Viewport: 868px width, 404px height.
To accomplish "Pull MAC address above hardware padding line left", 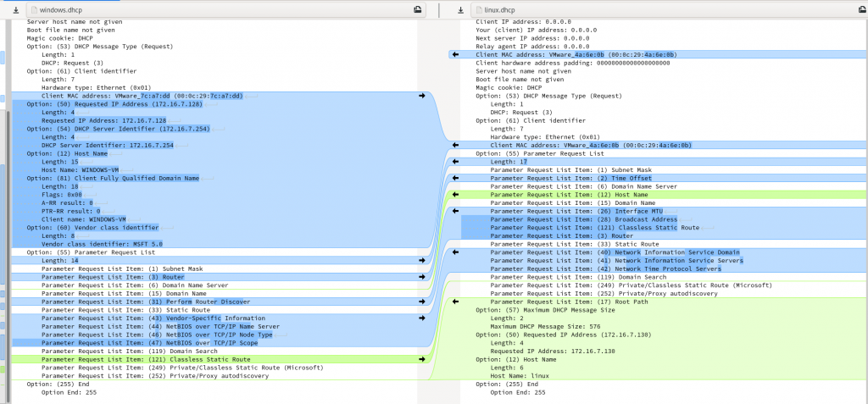I will tap(455, 54).
